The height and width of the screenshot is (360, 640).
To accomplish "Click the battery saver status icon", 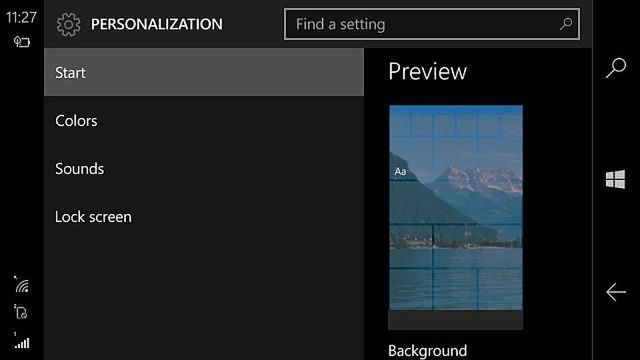I will (x=22, y=42).
